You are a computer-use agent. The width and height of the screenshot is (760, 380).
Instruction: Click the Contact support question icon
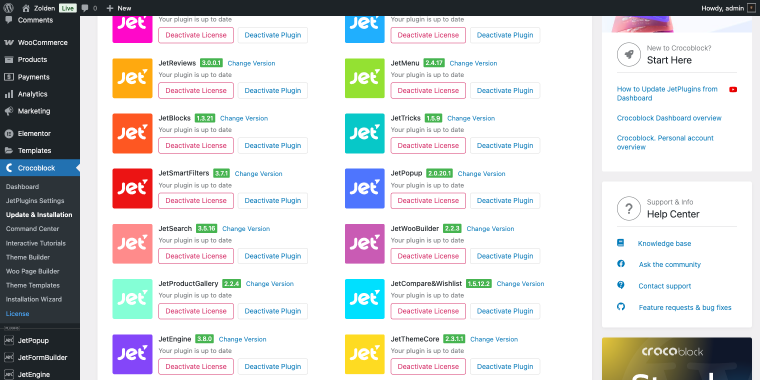point(620,285)
